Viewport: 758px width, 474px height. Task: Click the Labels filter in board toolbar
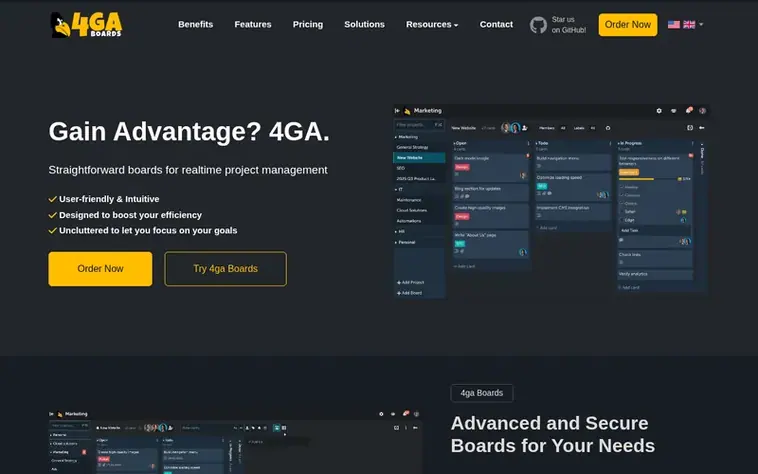579,128
